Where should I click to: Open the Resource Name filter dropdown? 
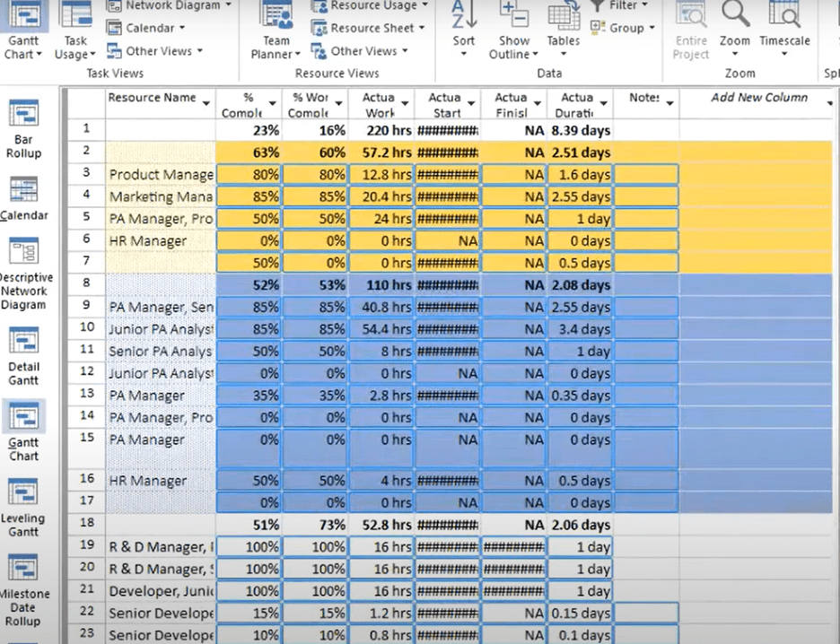coord(207,99)
